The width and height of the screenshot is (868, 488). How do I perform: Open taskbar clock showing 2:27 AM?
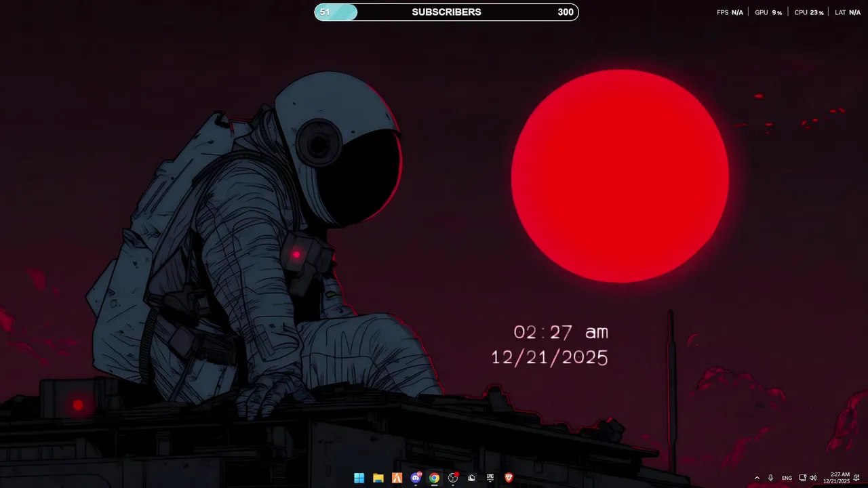(x=837, y=478)
